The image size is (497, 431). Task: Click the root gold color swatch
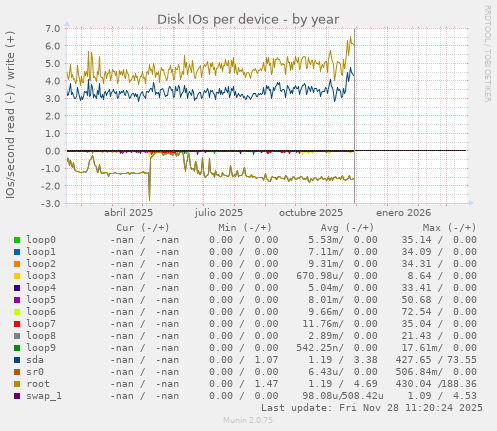(x=17, y=384)
